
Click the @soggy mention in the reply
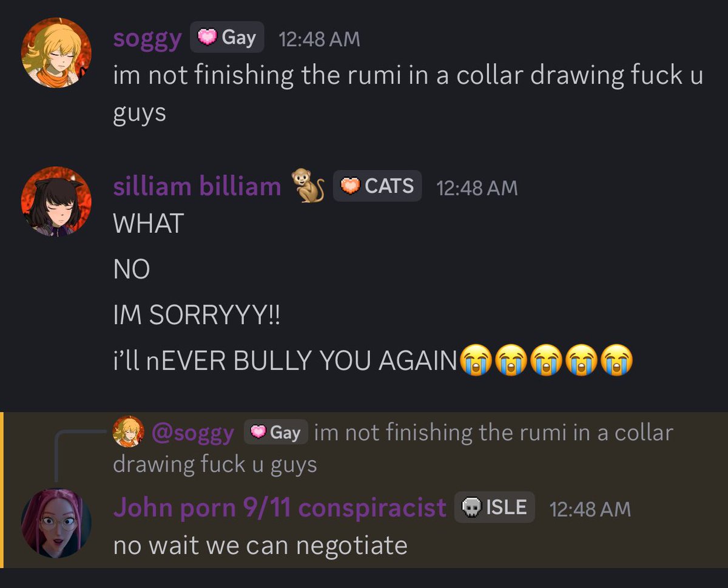pos(193,433)
